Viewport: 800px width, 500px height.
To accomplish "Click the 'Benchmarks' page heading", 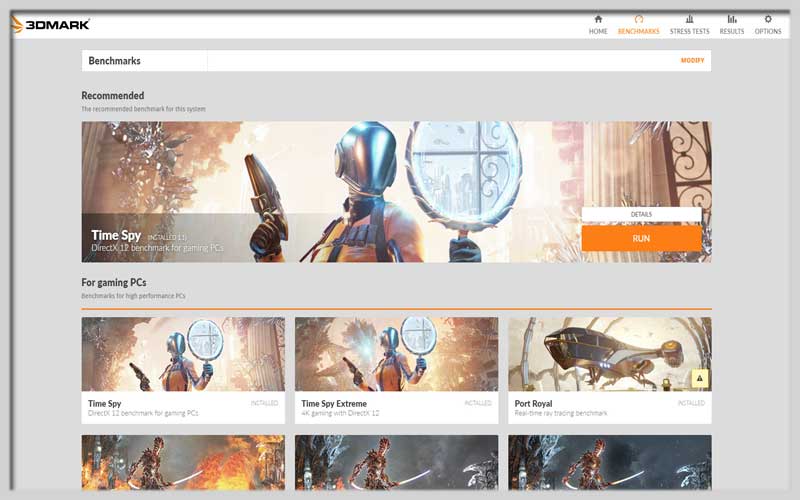I will 114,61.
